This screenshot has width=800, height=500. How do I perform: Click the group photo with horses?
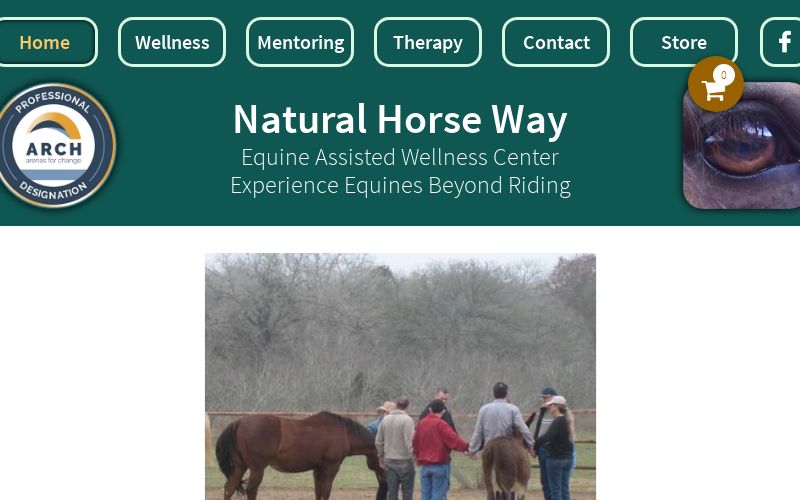[401, 377]
